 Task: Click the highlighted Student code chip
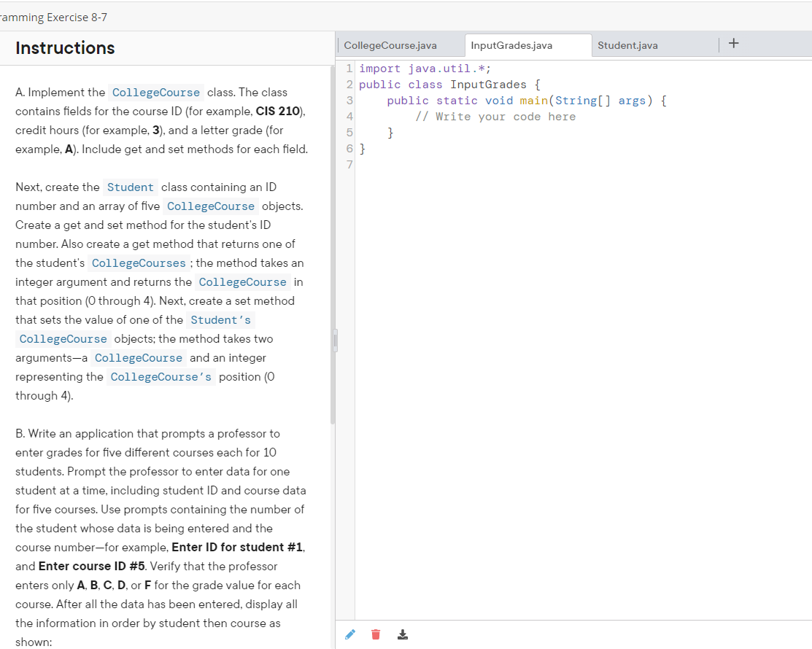tap(130, 187)
